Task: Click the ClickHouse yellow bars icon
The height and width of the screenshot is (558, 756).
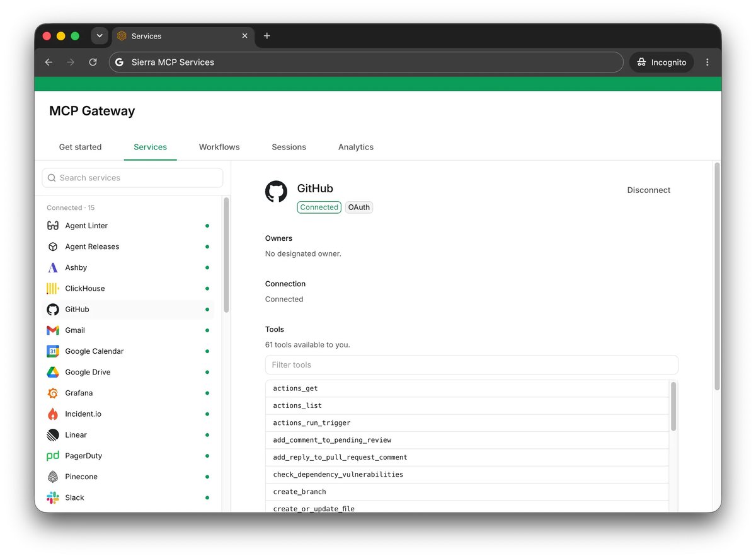Action: [x=53, y=288]
